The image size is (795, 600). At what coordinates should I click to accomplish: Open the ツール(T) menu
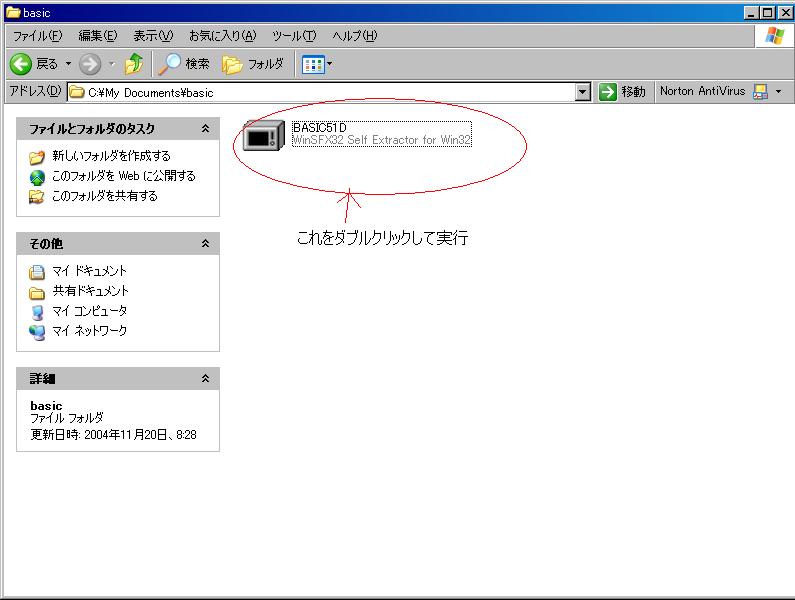294,36
